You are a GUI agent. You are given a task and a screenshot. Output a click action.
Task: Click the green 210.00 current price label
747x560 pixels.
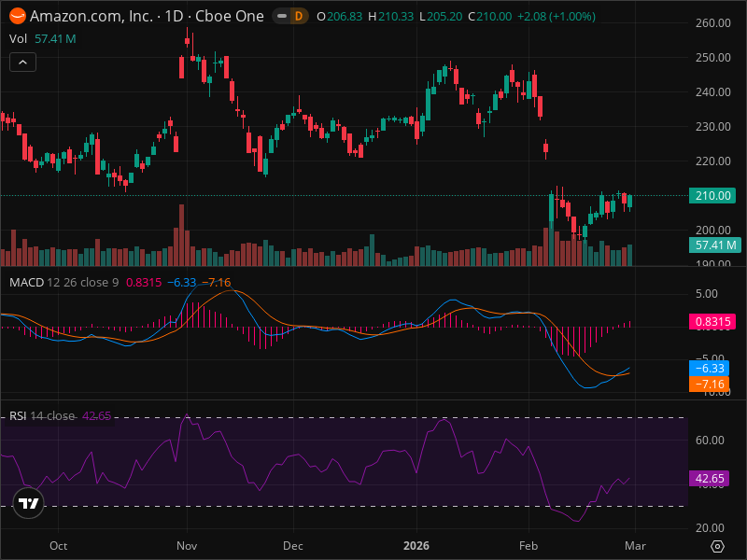(712, 196)
